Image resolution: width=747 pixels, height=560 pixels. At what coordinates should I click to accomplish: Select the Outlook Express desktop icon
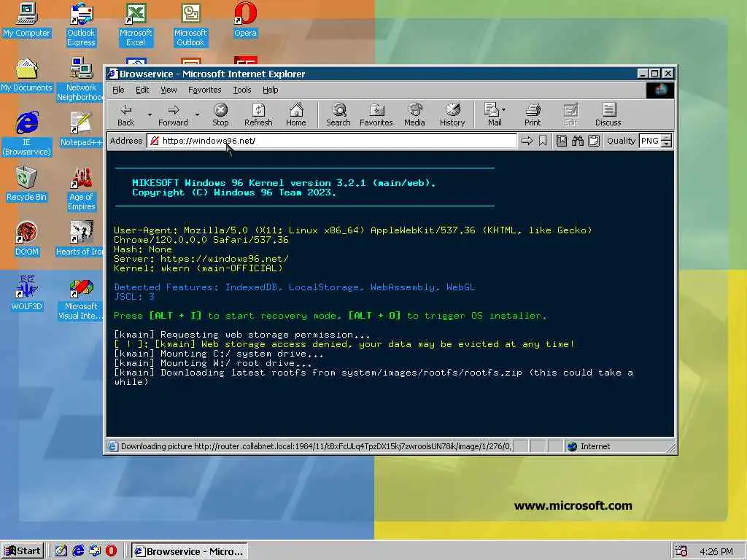[x=81, y=25]
